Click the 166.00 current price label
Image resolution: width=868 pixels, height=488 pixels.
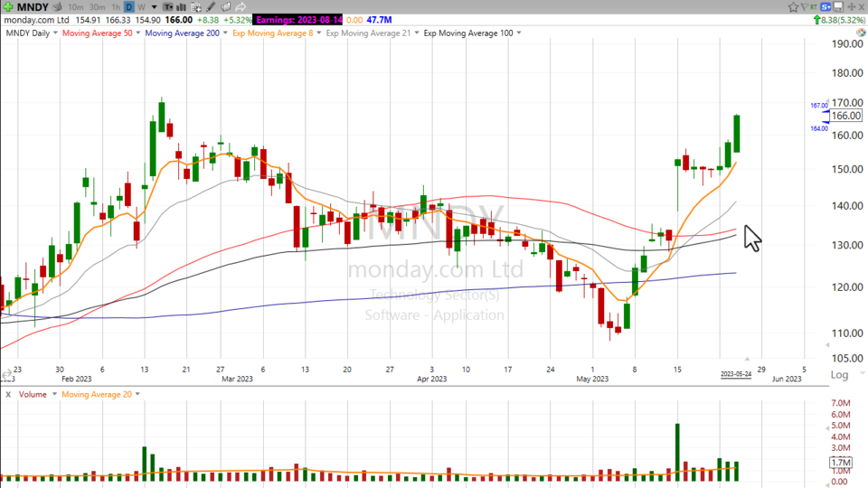[x=846, y=116]
